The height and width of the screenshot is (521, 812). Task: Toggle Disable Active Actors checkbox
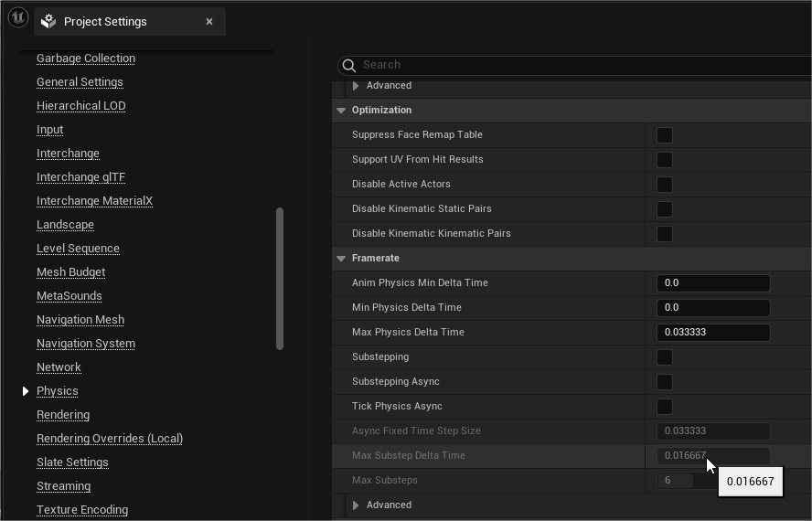665,185
